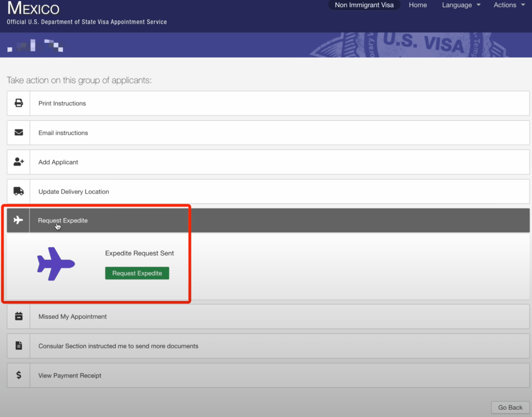Collapse the Request Expedite section header

click(281, 220)
